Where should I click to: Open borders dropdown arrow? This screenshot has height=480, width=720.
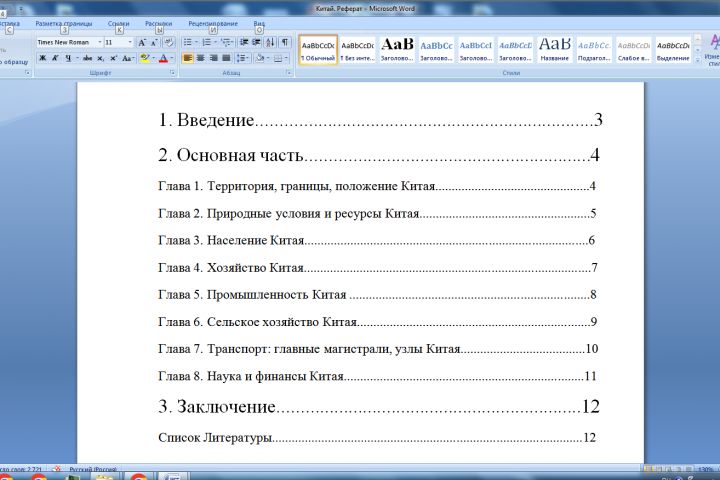(287, 58)
